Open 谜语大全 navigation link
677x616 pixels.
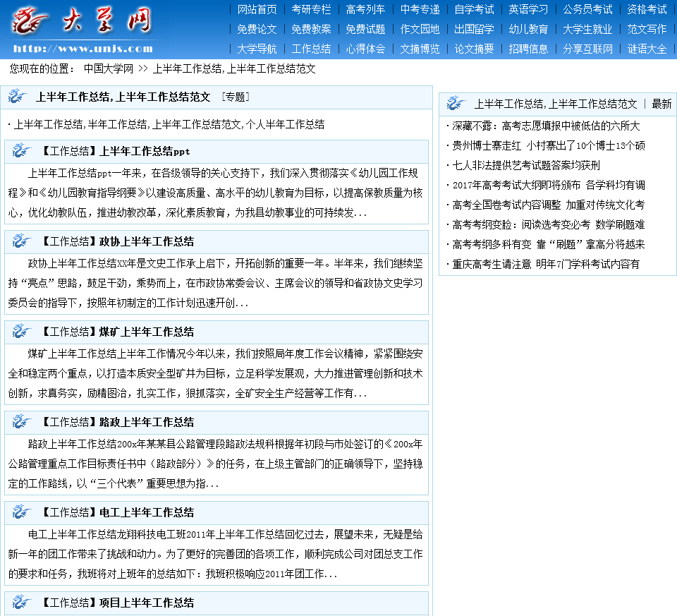tap(647, 49)
